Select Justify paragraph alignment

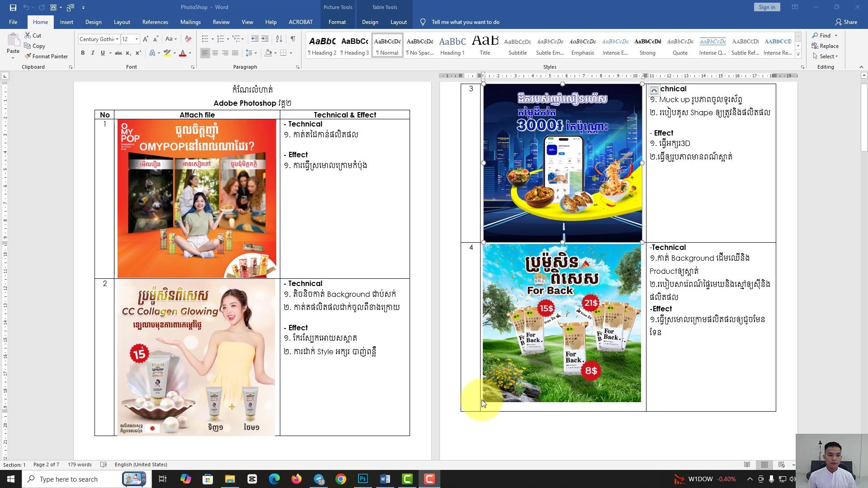pyautogui.click(x=235, y=53)
